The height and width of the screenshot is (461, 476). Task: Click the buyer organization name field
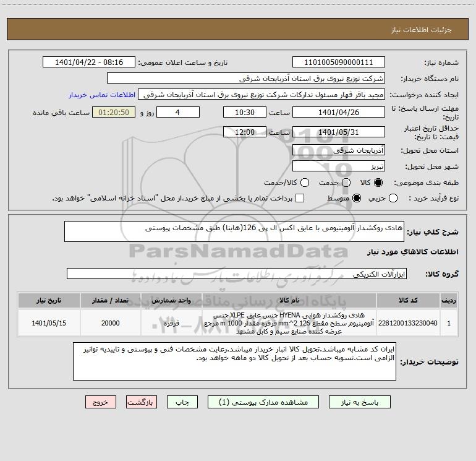[246, 79]
